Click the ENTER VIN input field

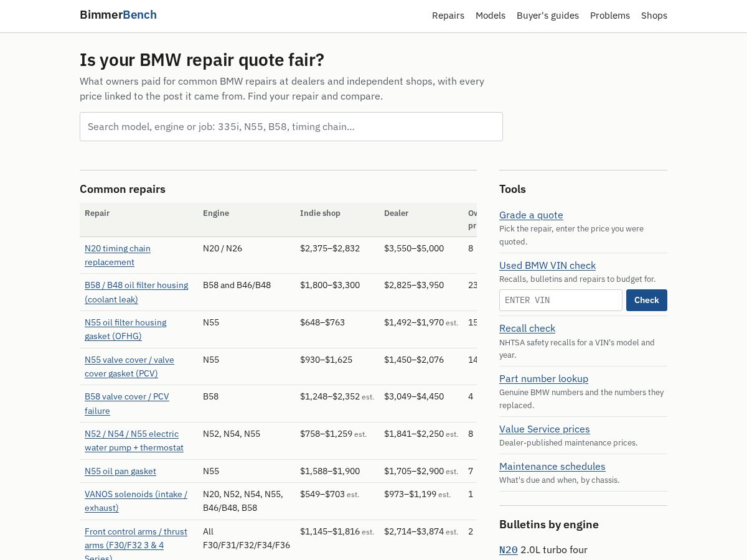(560, 300)
